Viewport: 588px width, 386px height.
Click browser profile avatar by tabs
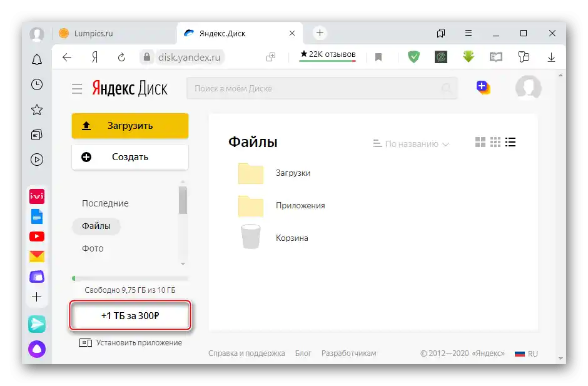[37, 34]
